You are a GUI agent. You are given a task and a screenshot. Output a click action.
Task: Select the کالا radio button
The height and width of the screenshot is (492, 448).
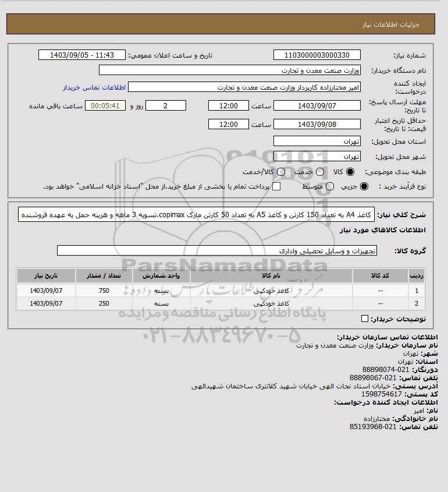pos(350,172)
